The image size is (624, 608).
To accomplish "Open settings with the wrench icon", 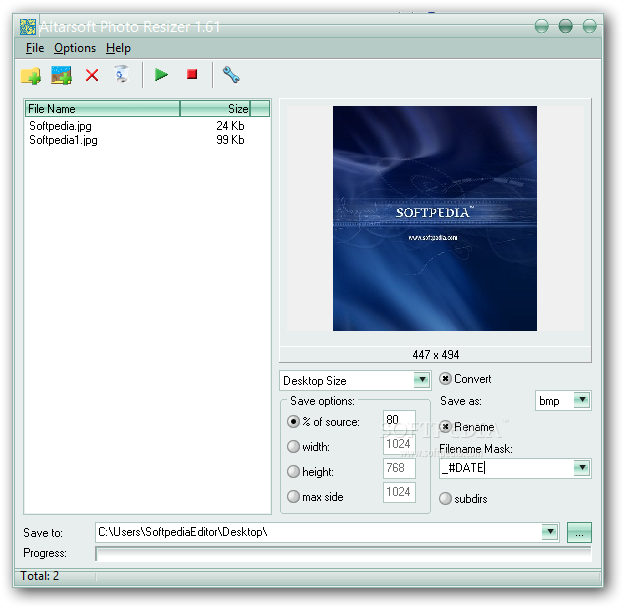I will tap(231, 75).
